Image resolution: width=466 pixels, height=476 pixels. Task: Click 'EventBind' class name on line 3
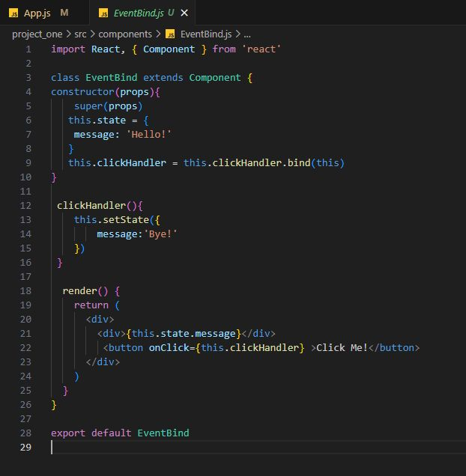click(x=112, y=77)
